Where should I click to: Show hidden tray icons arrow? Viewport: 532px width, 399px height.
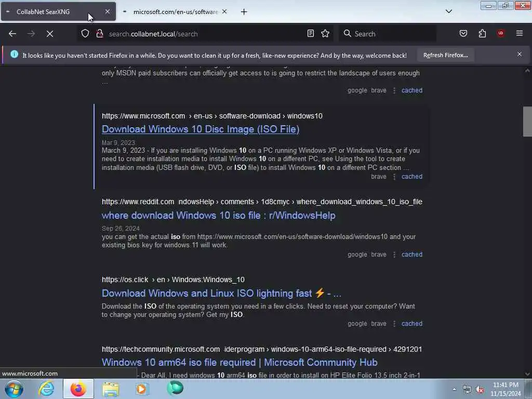click(x=454, y=389)
